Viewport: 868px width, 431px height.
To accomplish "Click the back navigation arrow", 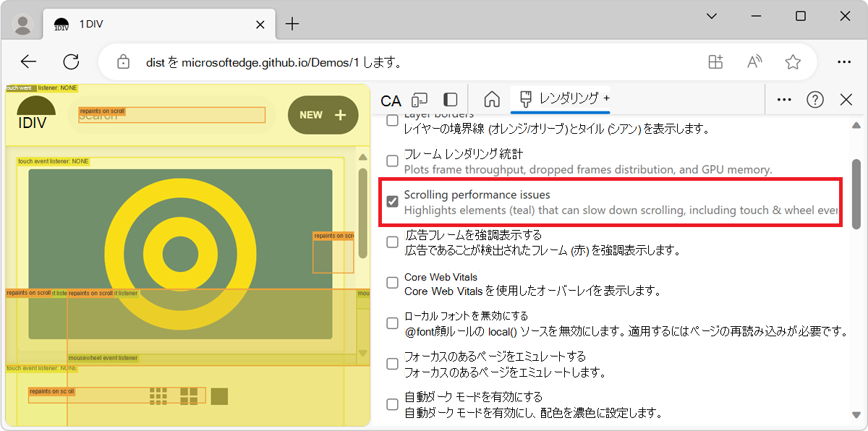I will click(28, 61).
